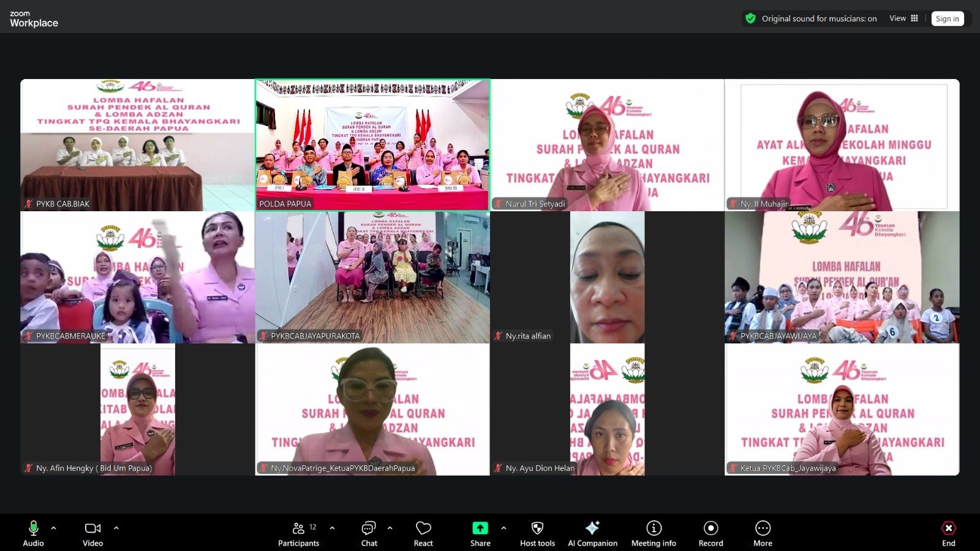
Task: Toggle the camera with Video button
Action: (x=92, y=533)
